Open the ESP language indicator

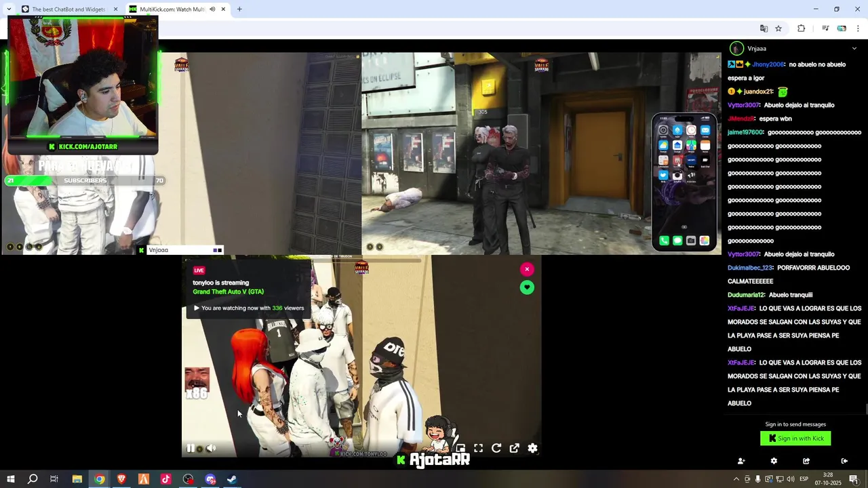tap(804, 479)
